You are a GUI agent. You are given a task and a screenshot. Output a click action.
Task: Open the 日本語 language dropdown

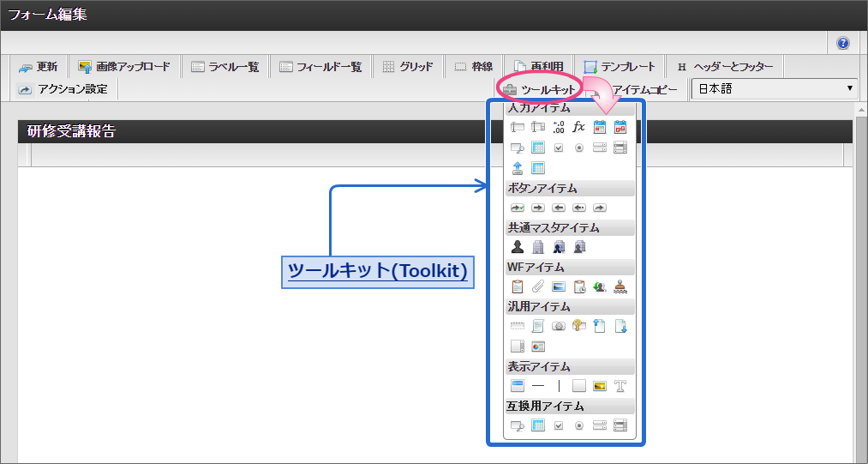[775, 88]
